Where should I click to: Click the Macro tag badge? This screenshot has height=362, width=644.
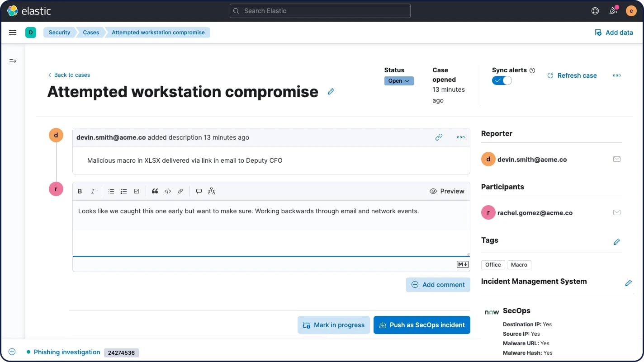(519, 265)
